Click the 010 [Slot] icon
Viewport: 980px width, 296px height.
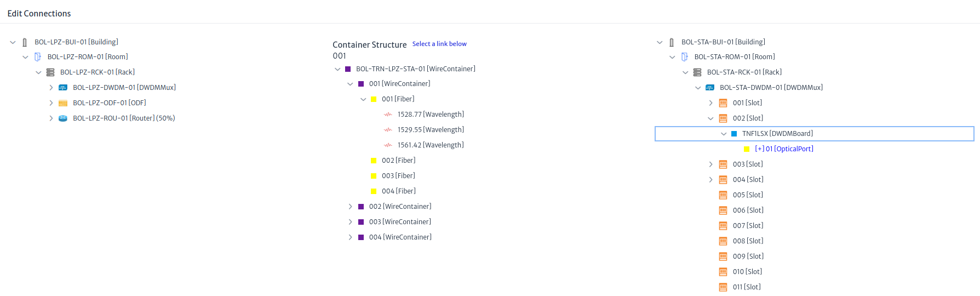[x=723, y=272]
